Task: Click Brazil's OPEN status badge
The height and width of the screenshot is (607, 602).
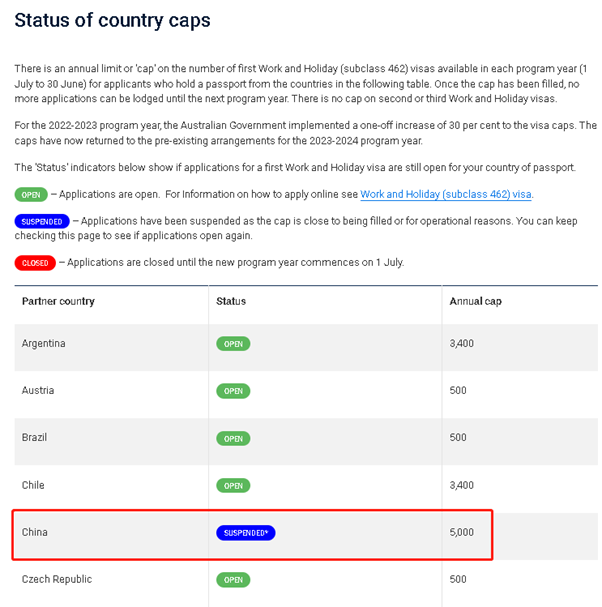Action: tap(233, 439)
